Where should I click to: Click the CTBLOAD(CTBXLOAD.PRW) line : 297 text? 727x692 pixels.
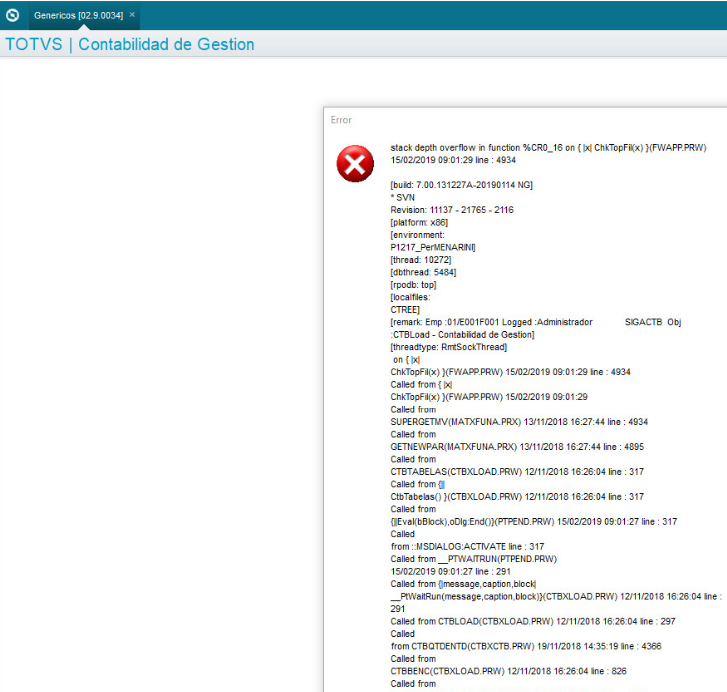(x=533, y=622)
